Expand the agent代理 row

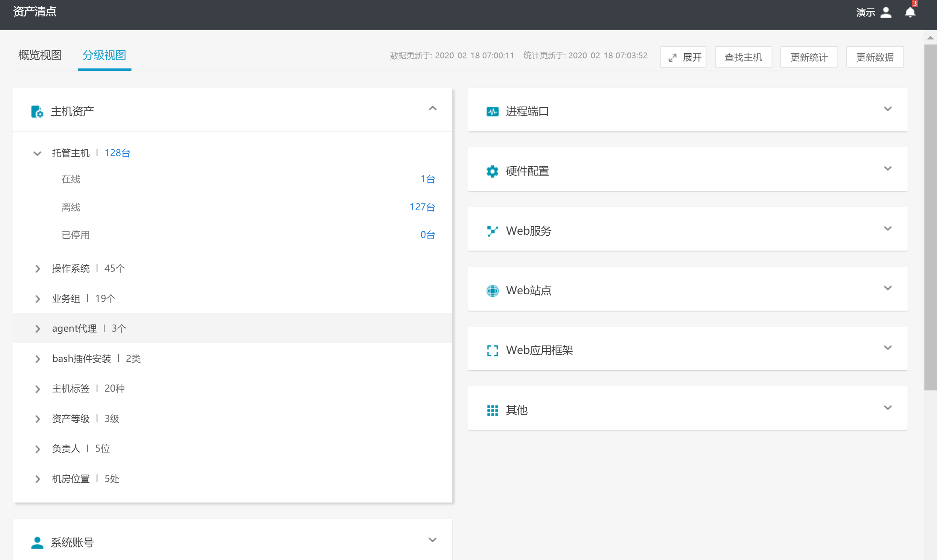click(37, 329)
